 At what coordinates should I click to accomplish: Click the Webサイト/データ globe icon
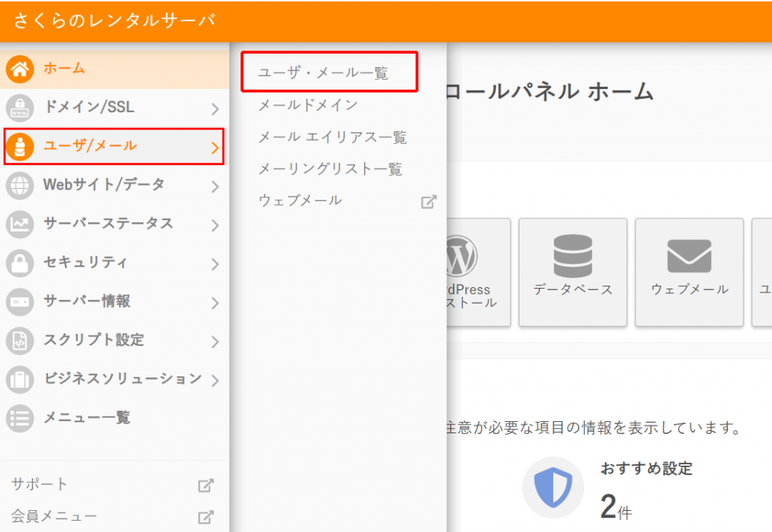[20, 185]
